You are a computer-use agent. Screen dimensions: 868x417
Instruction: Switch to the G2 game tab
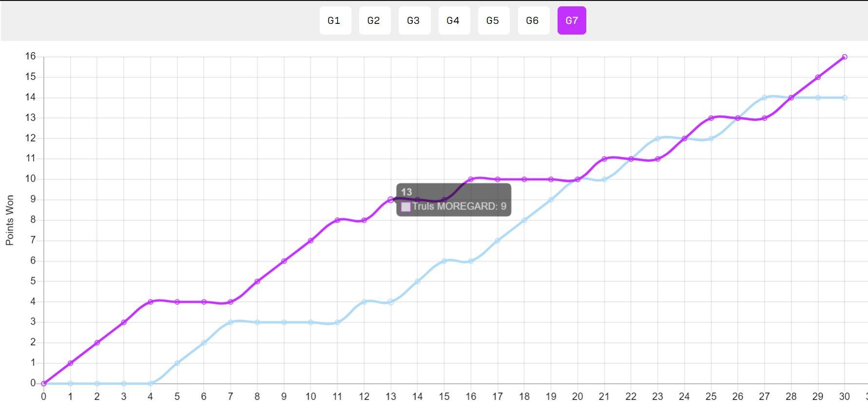pos(375,20)
